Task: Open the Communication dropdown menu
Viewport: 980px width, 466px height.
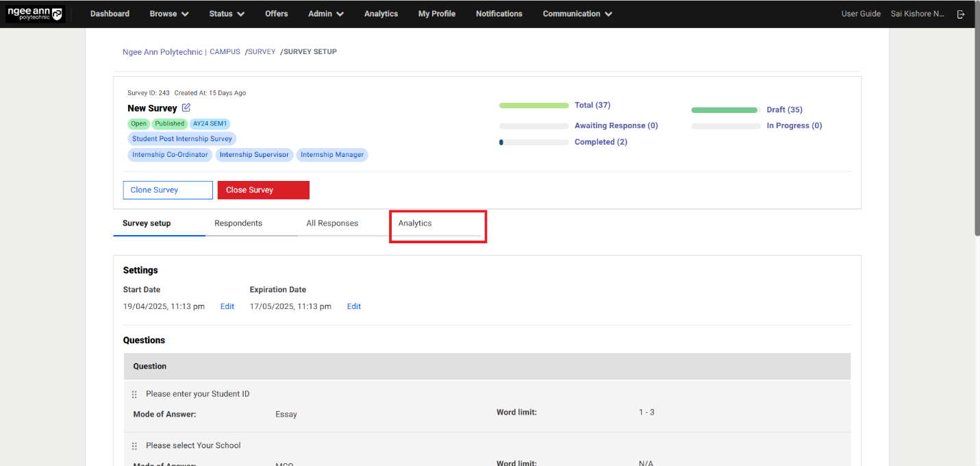Action: click(577, 14)
